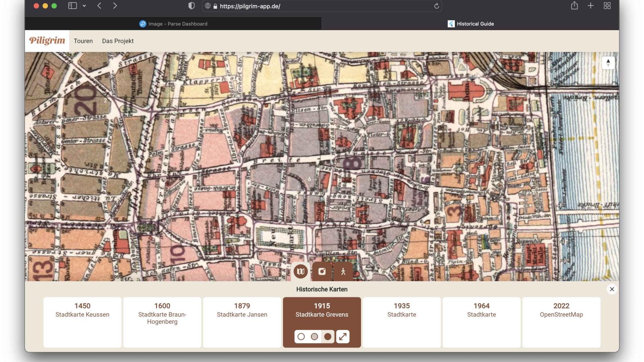Open the photo camera view icon

pos(322,271)
